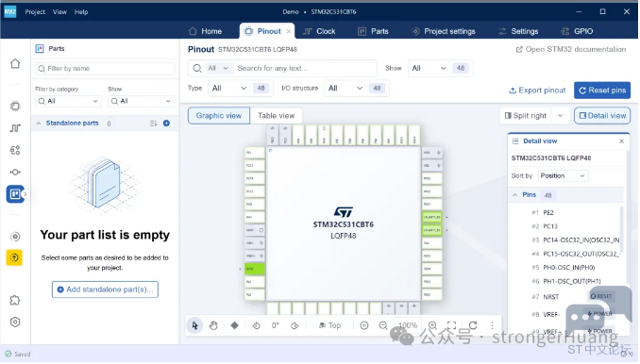Select pin row #7 NRST
The image size is (640, 364).
(565, 298)
